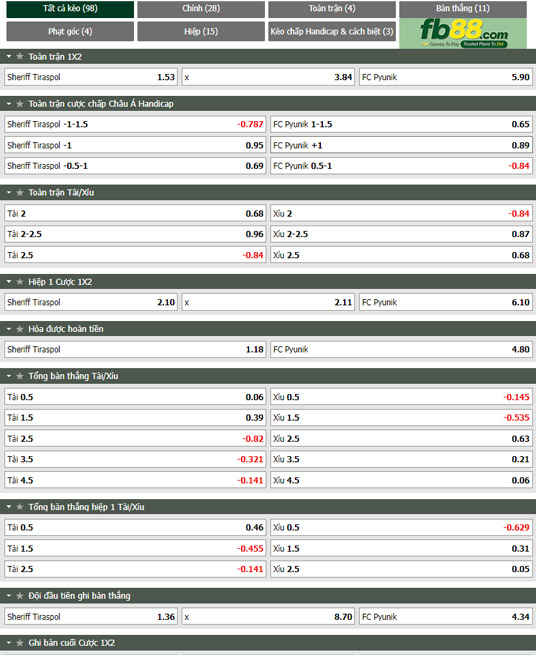Collapse Toàn trận cược chấp Châu Á Handicap

(9, 104)
